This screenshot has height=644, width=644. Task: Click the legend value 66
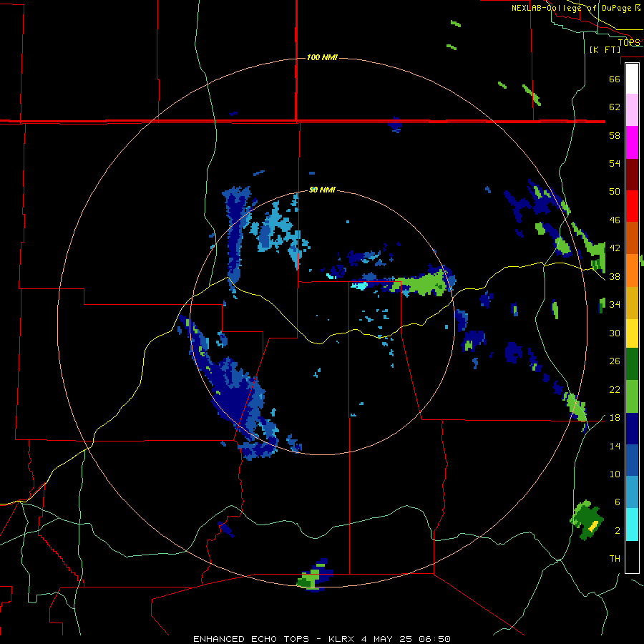point(615,79)
